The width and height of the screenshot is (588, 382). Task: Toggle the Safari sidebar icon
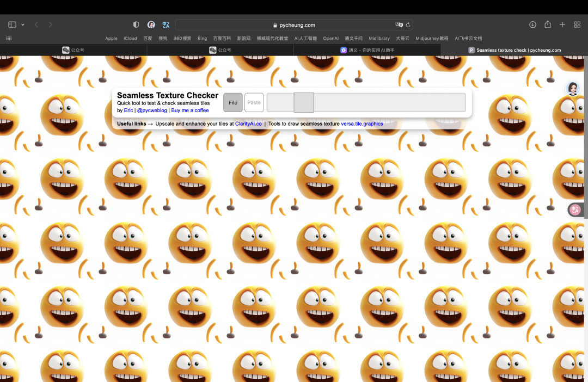[12, 24]
